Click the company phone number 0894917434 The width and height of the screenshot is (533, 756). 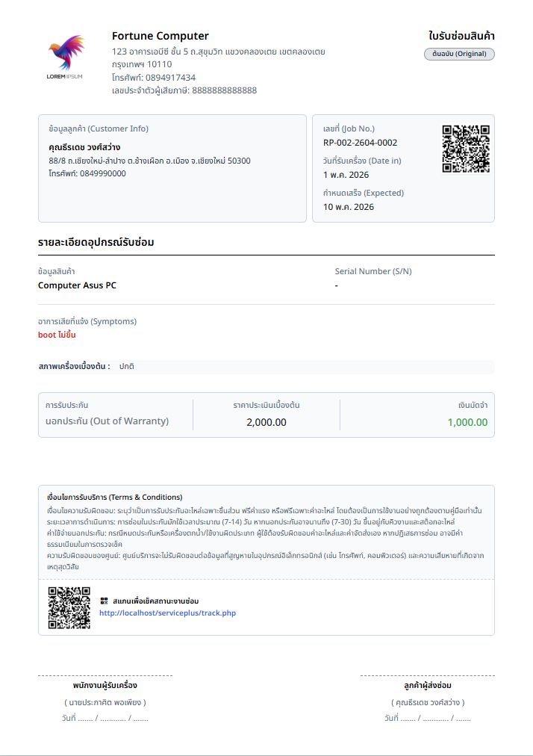[171, 78]
